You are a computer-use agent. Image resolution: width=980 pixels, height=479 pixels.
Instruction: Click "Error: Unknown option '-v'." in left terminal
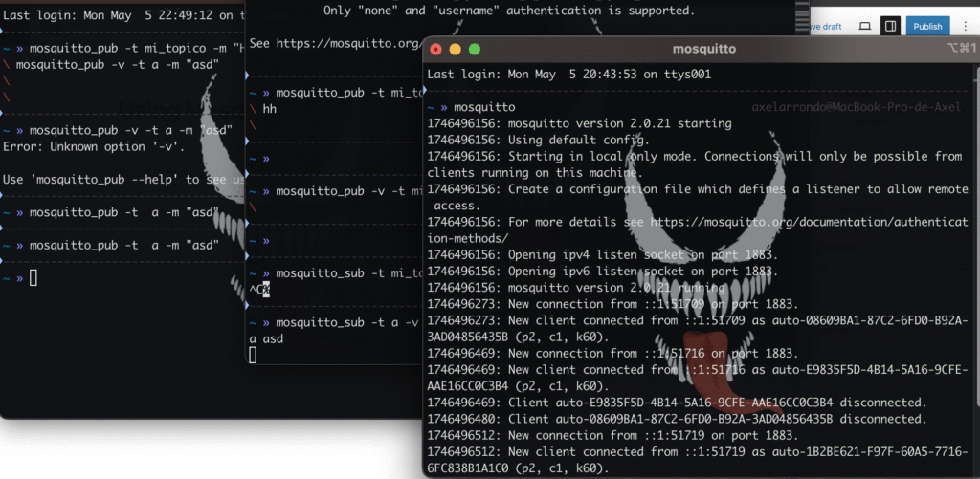click(x=94, y=147)
